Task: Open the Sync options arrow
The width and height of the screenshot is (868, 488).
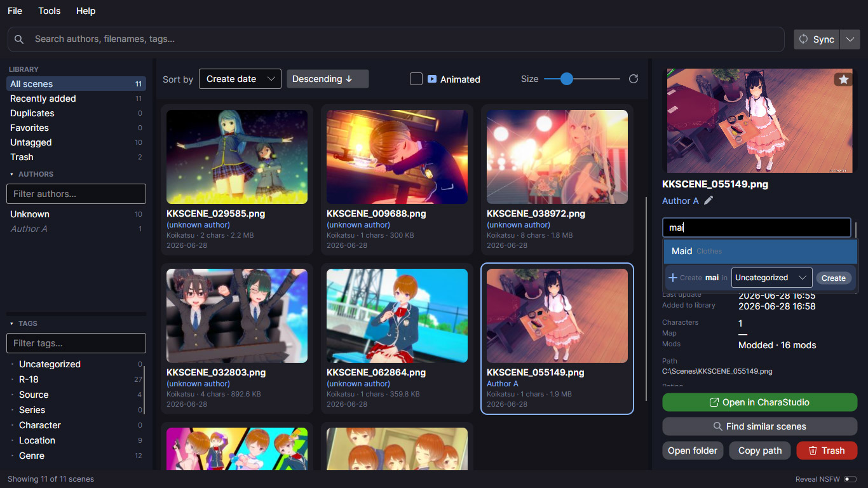Action: pyautogui.click(x=850, y=39)
